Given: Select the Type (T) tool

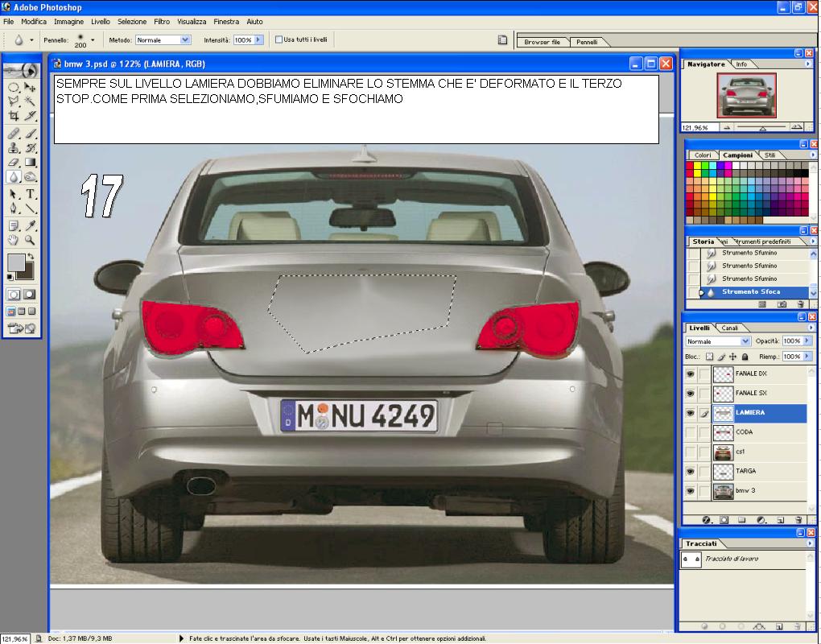Looking at the screenshot, I should 31,194.
